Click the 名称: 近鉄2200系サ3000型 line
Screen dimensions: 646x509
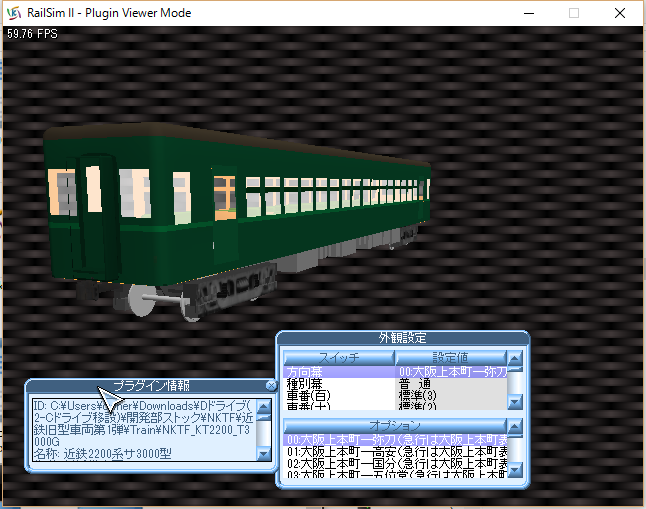click(102, 454)
